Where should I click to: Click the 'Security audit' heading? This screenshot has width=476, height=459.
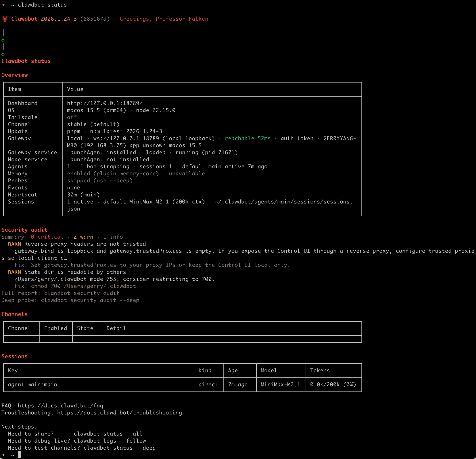(x=24, y=230)
